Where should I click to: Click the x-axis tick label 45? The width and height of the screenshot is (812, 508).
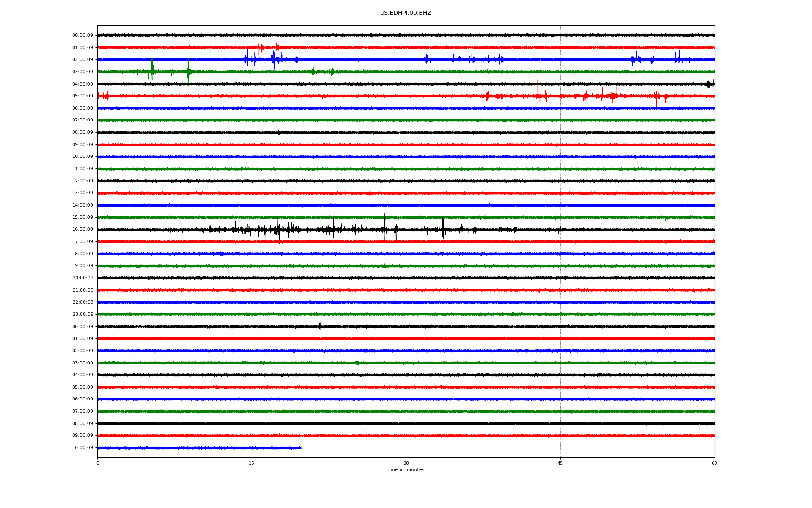[560, 463]
